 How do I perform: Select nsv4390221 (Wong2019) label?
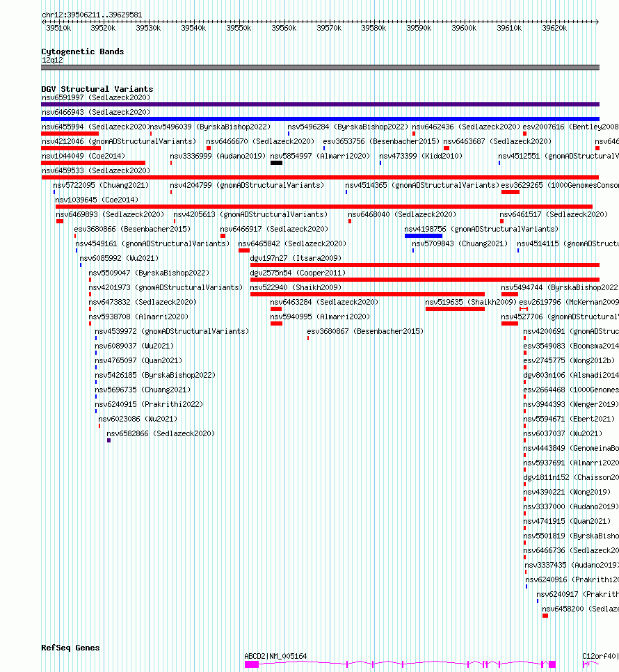[x=567, y=491]
